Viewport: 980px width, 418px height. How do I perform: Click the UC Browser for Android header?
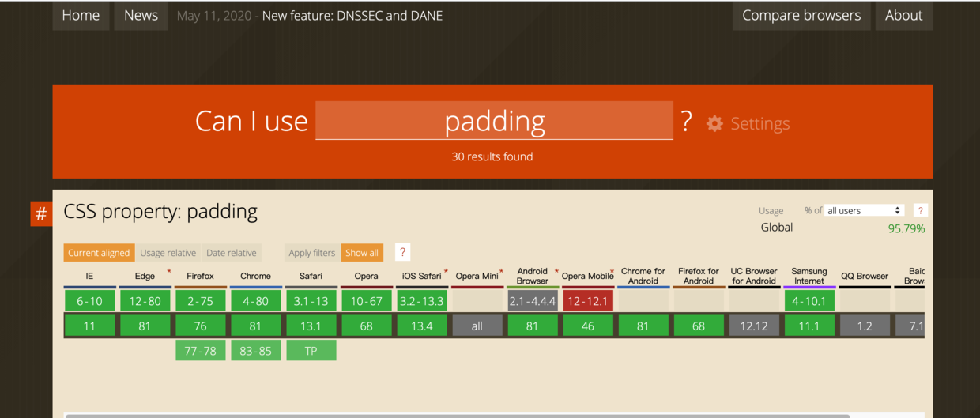(753, 276)
